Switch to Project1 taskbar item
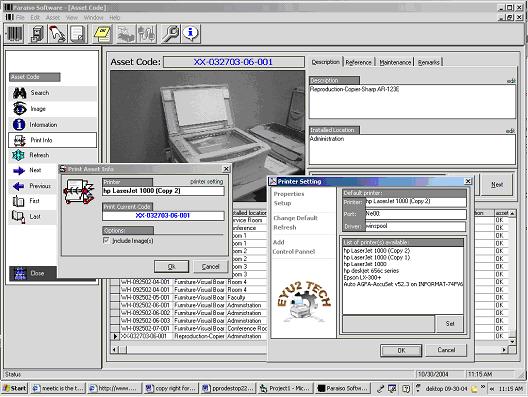Viewport: 528px width, 397px height. (286, 388)
